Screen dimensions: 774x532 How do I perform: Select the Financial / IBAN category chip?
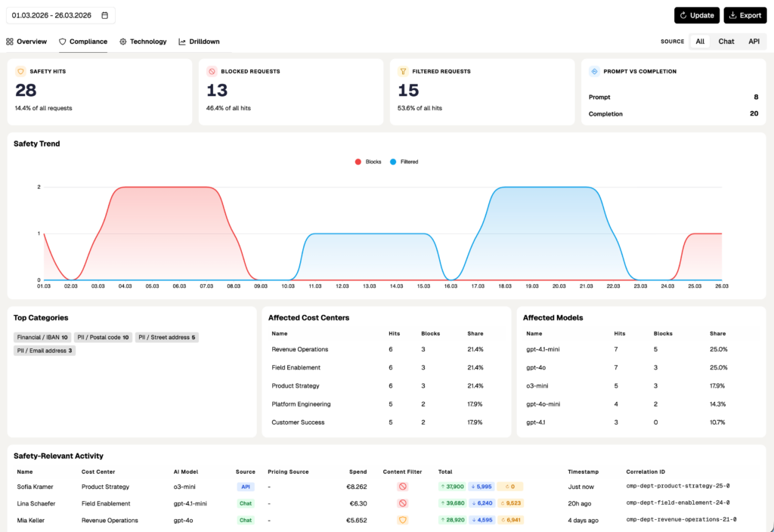pos(40,336)
